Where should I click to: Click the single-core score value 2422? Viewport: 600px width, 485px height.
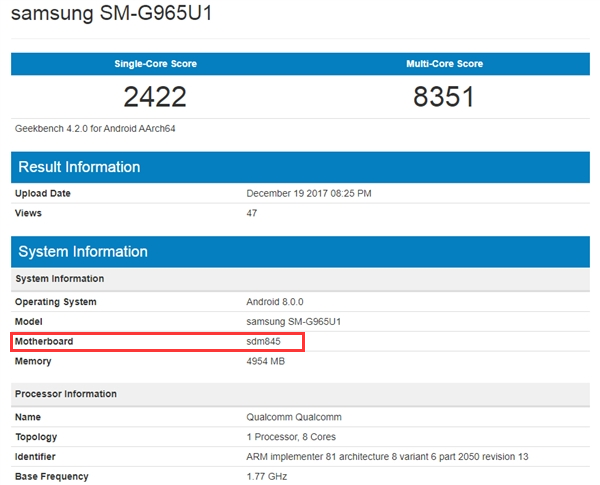tap(155, 96)
